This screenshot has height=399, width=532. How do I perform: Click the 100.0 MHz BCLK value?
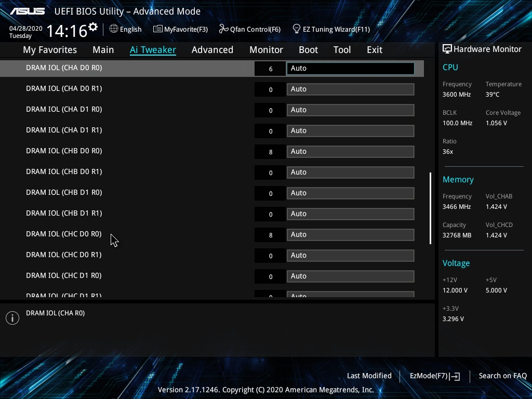coord(457,123)
